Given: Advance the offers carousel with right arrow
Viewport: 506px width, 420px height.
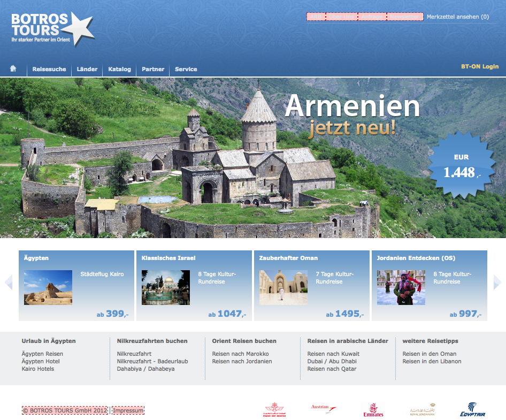Looking at the screenshot, I should pos(497,282).
